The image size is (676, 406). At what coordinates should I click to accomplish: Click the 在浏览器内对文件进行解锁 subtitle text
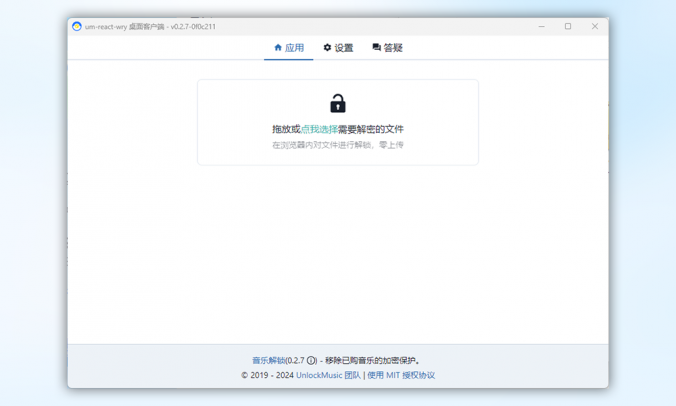click(338, 145)
